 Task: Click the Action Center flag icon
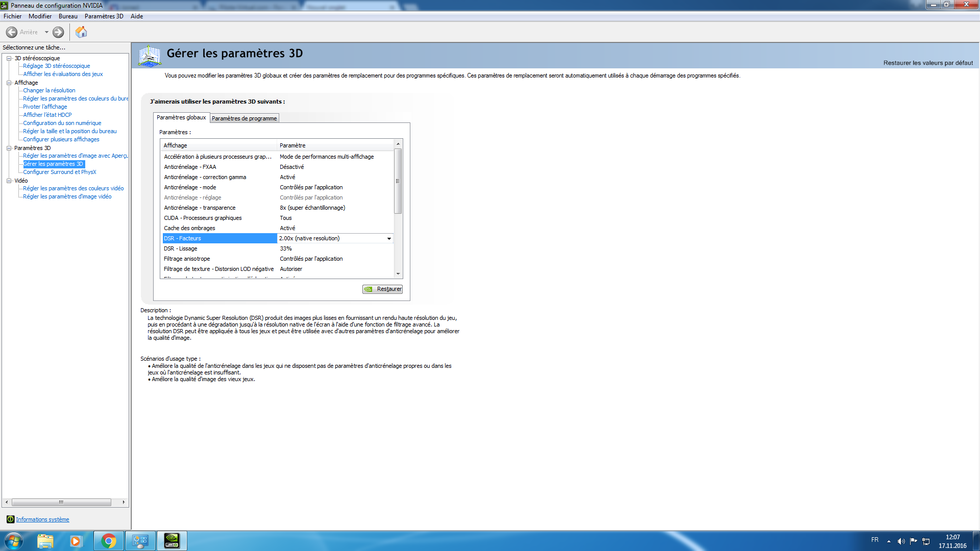tap(914, 541)
